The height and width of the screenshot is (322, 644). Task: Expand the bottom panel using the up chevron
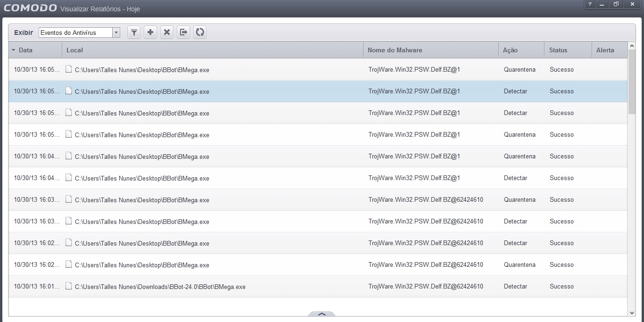coord(322,314)
